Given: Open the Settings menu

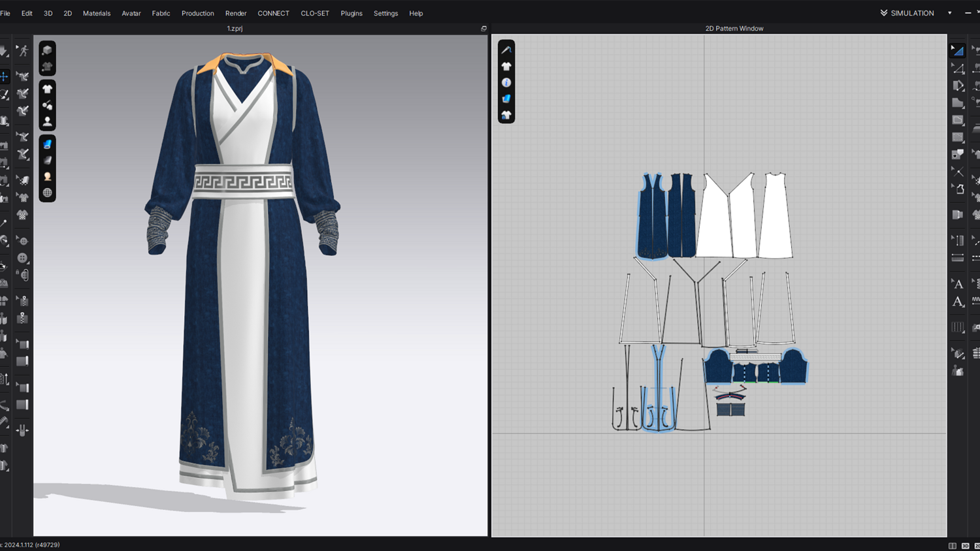Looking at the screenshot, I should [385, 13].
